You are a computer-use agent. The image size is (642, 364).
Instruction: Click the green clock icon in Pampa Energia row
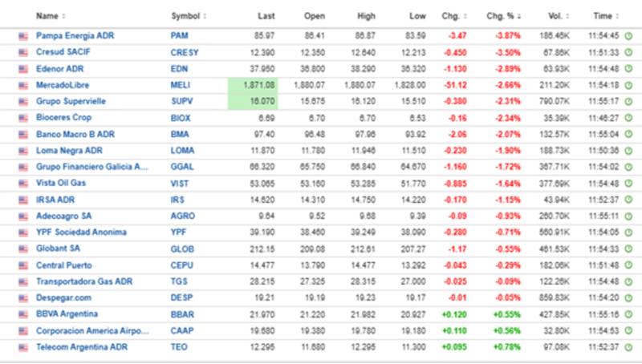click(x=628, y=36)
